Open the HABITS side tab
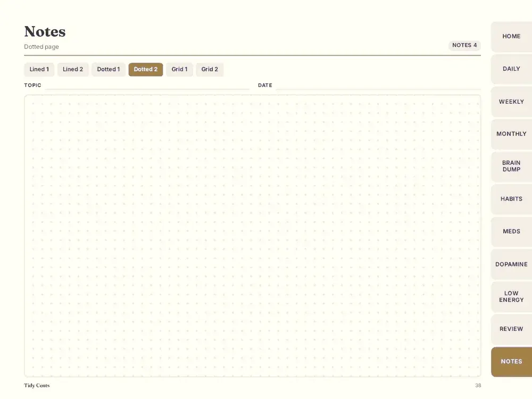This screenshot has width=532, height=399. point(511,199)
